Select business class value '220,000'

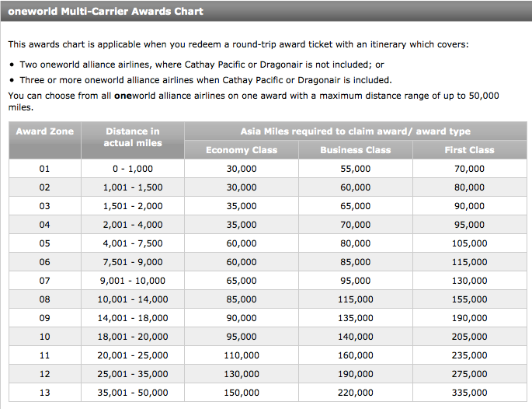click(356, 393)
